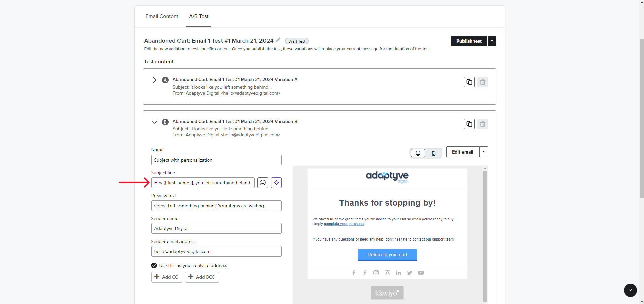Duplicate Variation A with copy icon
Screen dimensions: 644x304
point(469,82)
